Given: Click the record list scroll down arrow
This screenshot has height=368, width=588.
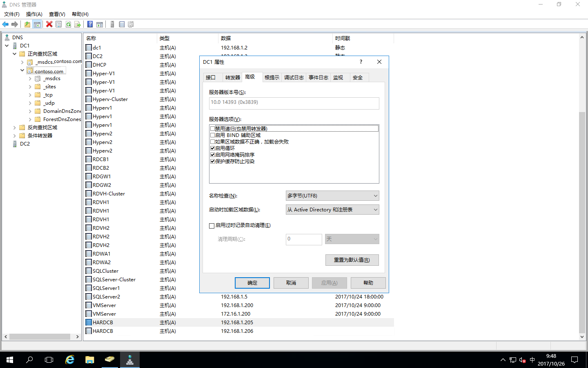Looking at the screenshot, I should pos(582,337).
